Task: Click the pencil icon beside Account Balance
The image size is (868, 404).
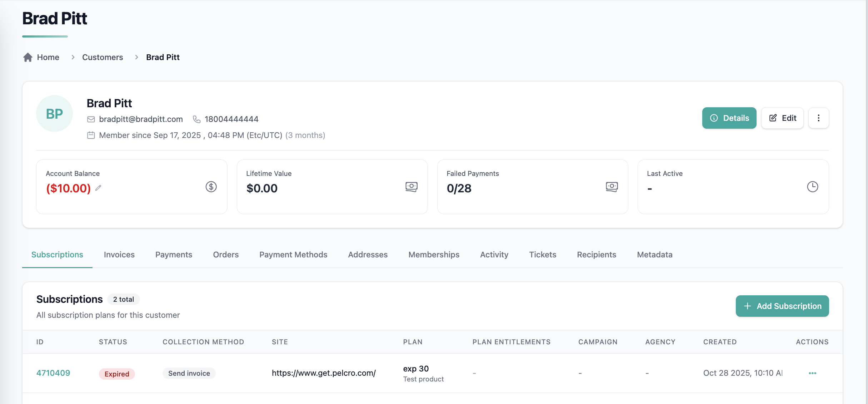Action: (98, 188)
